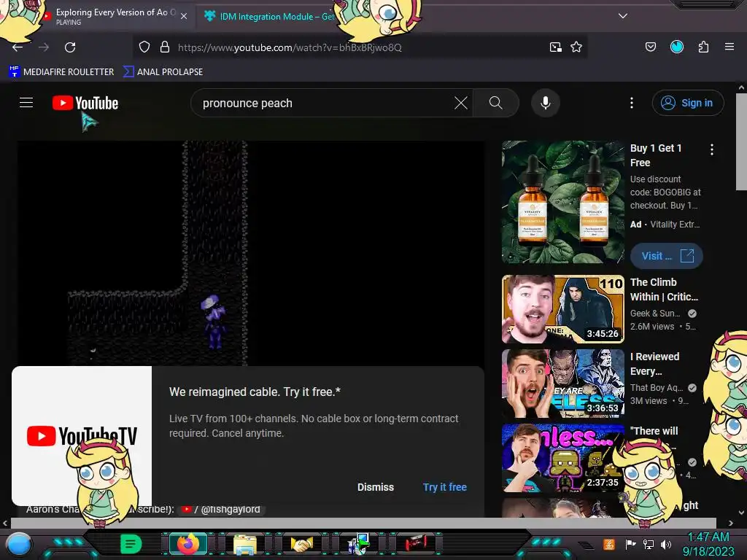Image resolution: width=747 pixels, height=560 pixels.
Task: Reload the current page
Action: (70, 47)
